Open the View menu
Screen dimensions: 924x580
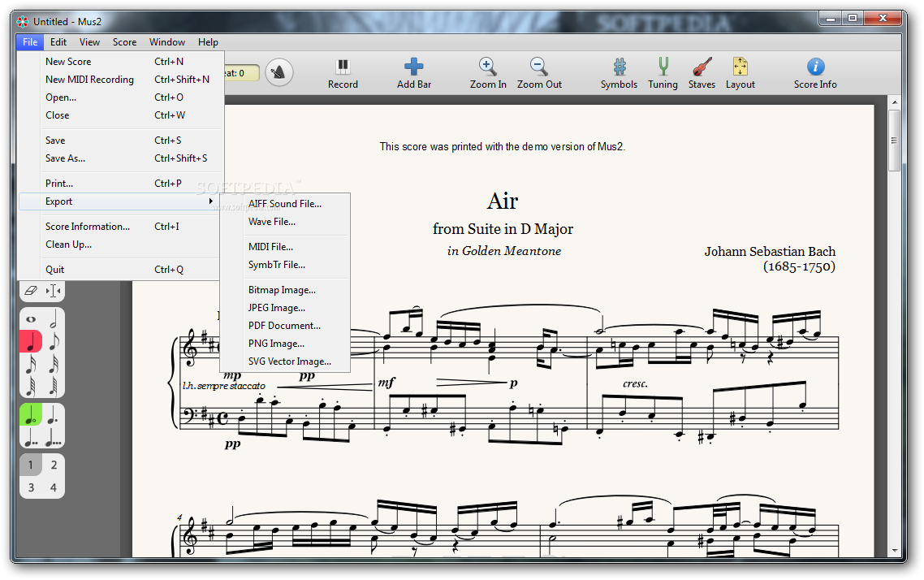click(89, 42)
